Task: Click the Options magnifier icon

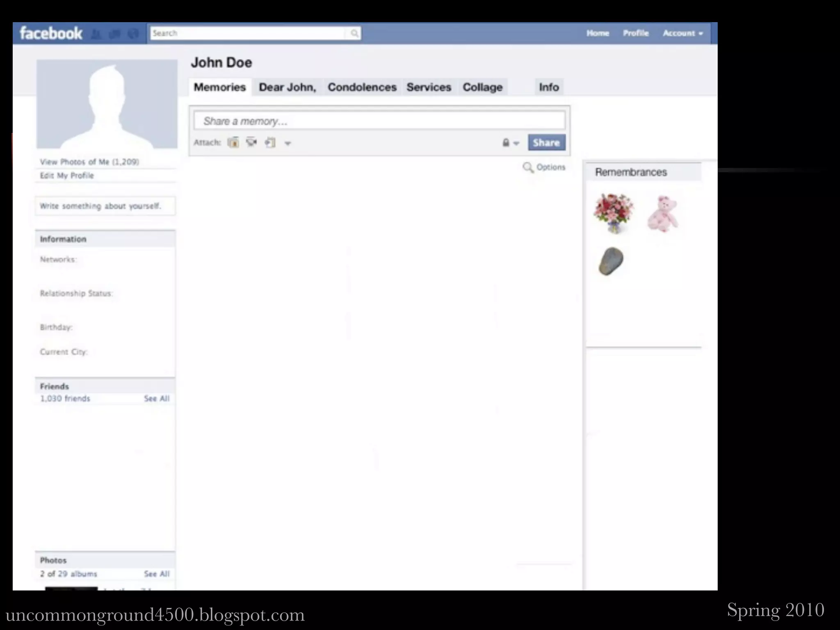Action: (528, 167)
